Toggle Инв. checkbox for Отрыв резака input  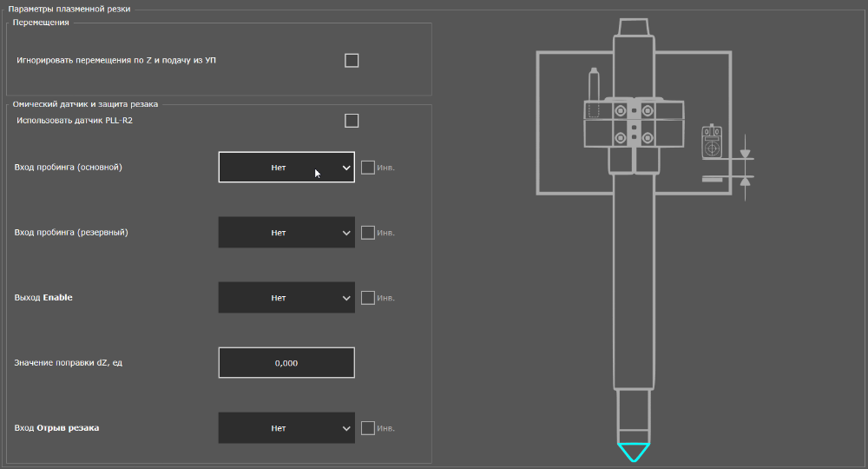point(367,428)
